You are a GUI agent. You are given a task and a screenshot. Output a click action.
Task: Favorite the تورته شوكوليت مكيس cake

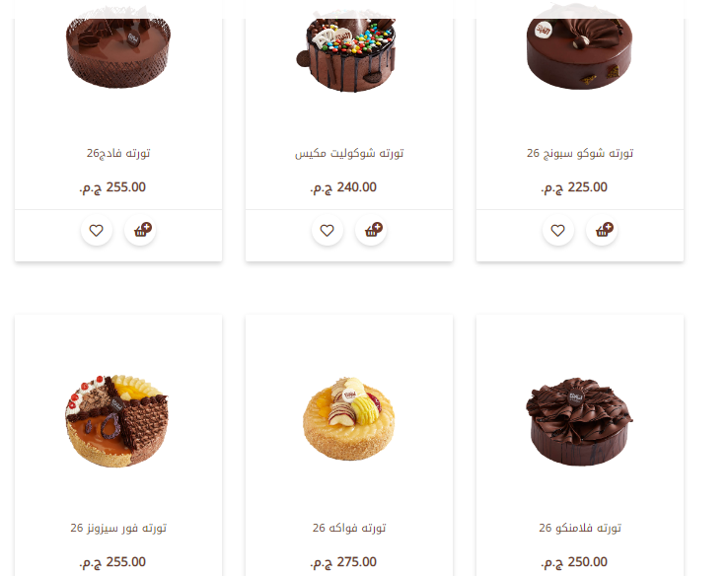327,230
